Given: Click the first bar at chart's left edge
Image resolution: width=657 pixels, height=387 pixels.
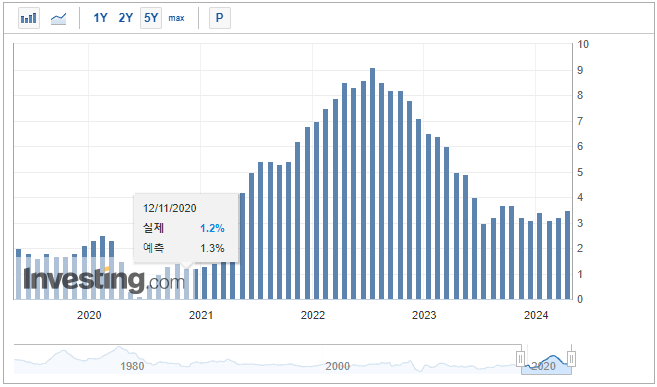Looking at the screenshot, I should tap(18, 274).
